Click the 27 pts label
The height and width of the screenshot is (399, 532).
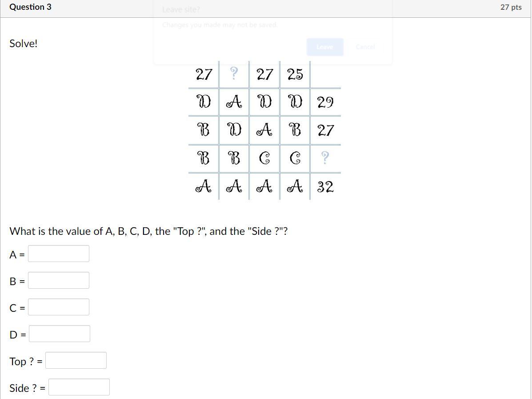511,7
